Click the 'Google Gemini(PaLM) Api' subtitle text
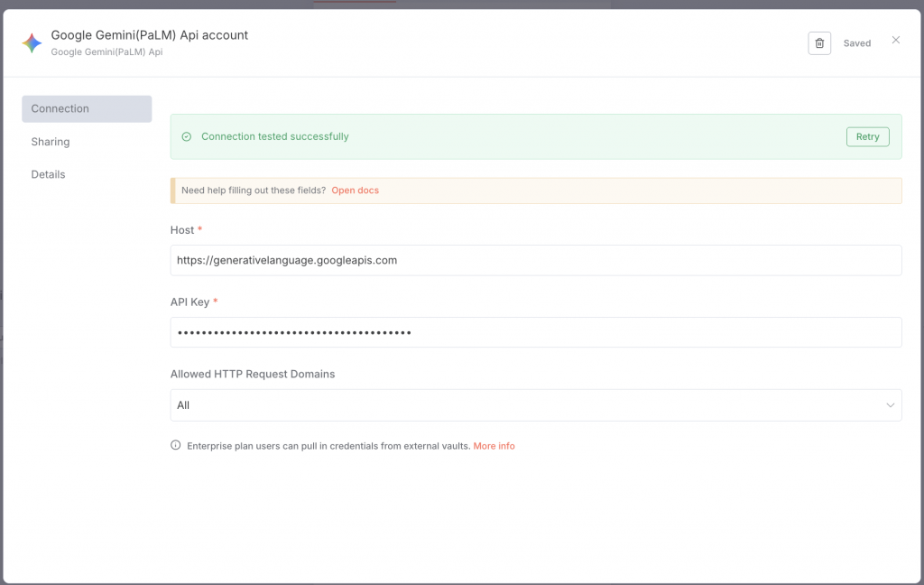The image size is (924, 585). click(106, 51)
